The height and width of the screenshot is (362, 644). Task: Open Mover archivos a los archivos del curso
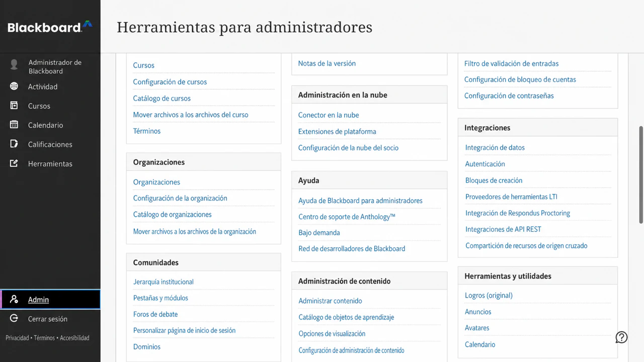tap(191, 115)
